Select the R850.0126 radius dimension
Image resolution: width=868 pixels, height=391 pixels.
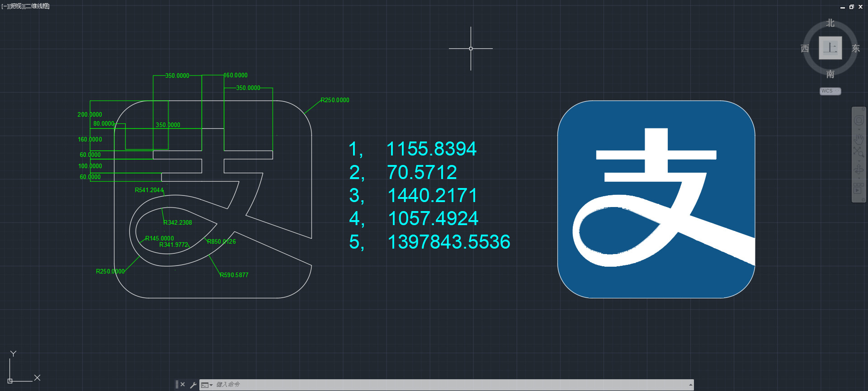222,242
